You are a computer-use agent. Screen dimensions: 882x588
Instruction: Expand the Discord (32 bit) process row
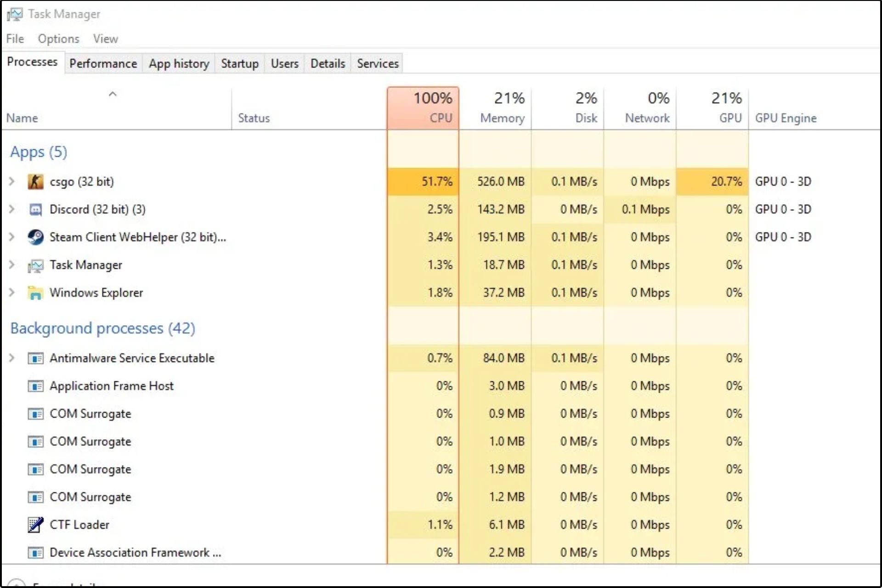(14, 209)
